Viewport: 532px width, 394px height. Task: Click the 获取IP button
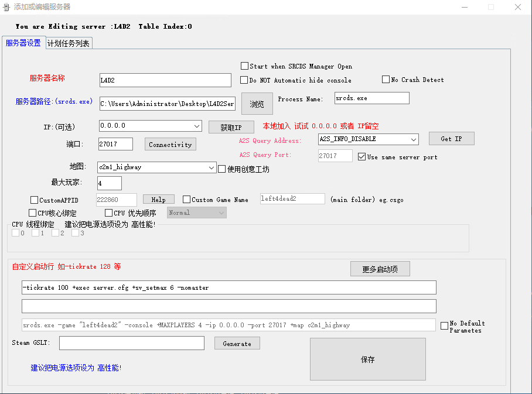pos(231,127)
